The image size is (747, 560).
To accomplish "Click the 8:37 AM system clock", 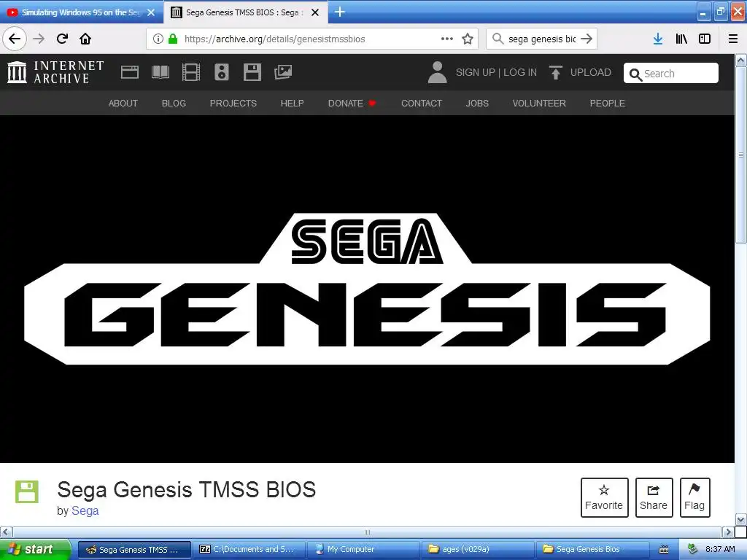I will [x=720, y=550].
